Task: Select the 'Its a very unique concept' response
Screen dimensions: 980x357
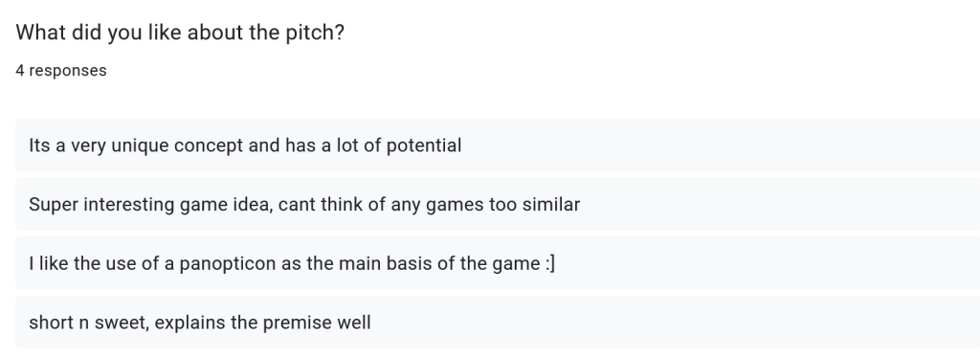Action: tap(498, 145)
